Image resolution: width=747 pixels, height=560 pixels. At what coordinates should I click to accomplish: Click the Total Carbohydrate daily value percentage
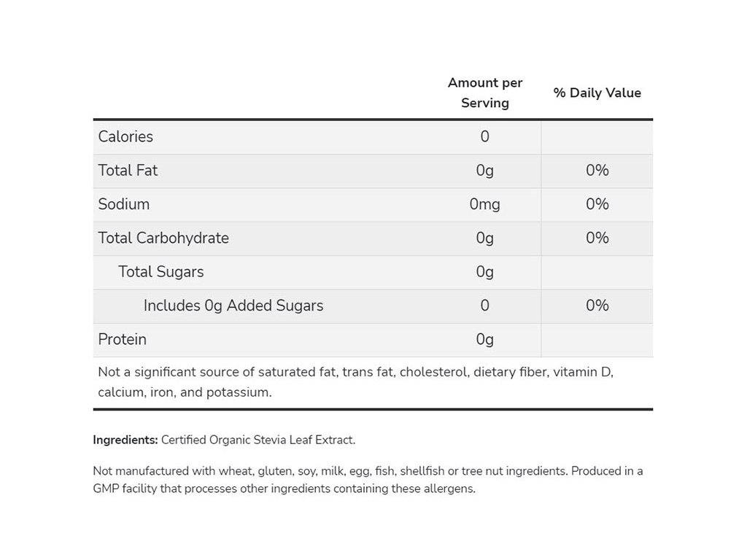click(x=597, y=238)
